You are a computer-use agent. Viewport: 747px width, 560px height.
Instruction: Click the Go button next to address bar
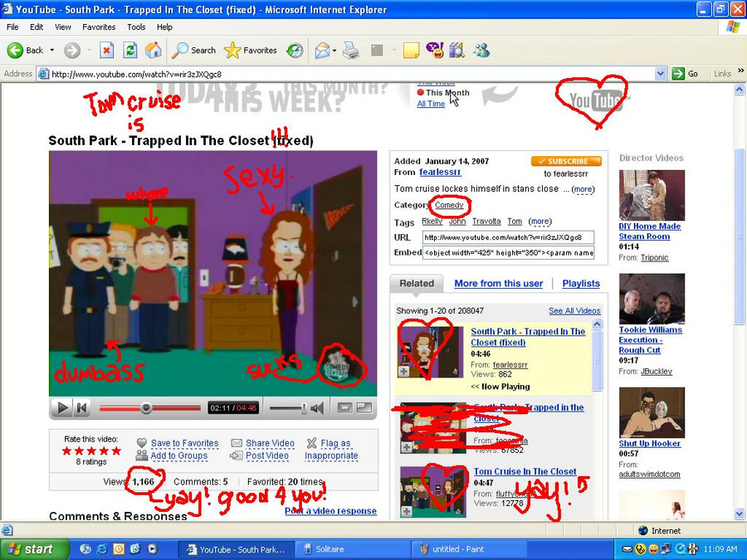pyautogui.click(x=685, y=74)
